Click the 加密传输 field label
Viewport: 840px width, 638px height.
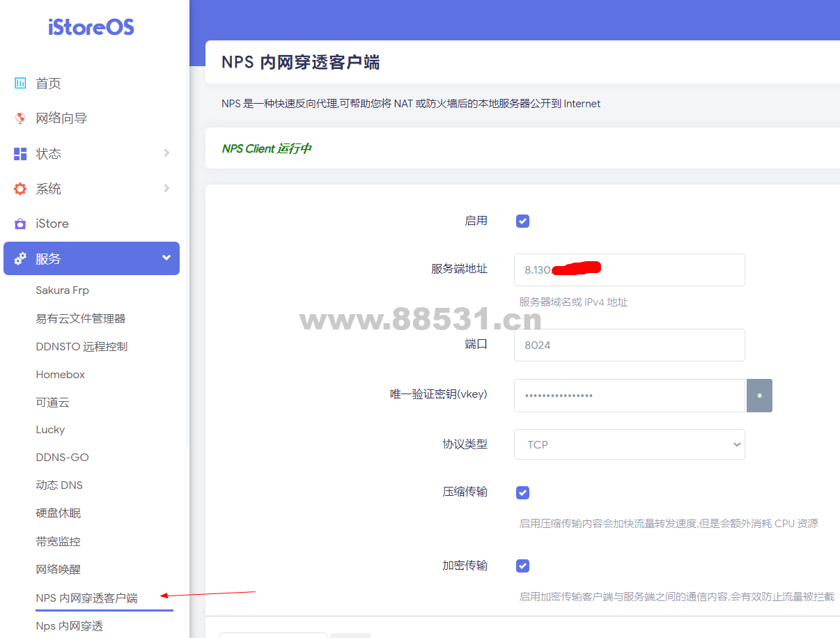[465, 566]
